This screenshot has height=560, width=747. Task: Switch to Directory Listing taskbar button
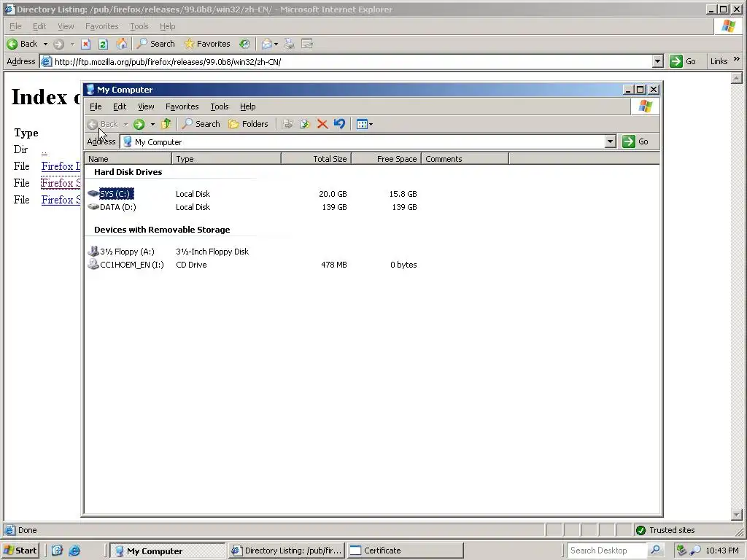pyautogui.click(x=287, y=551)
